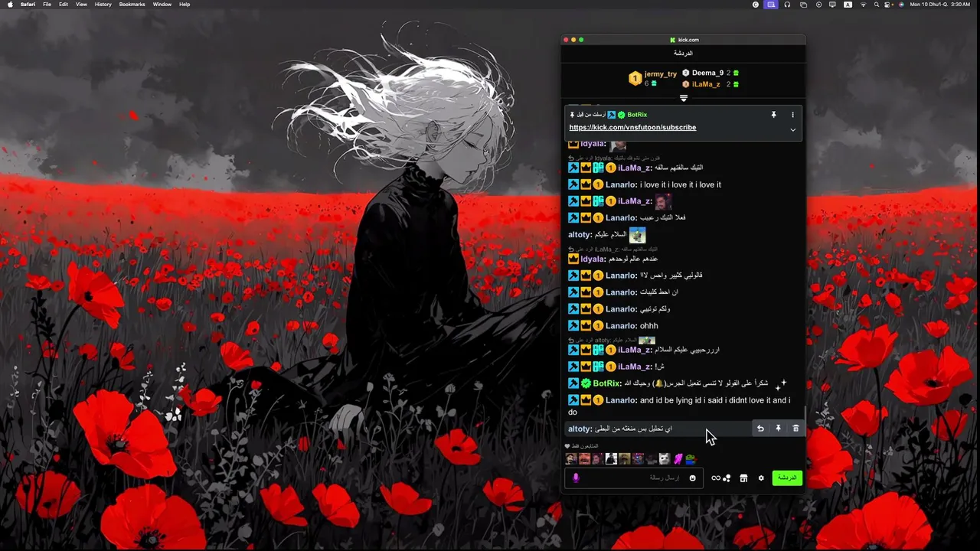Click the image emote in iLaMa_z's message

coord(663,201)
